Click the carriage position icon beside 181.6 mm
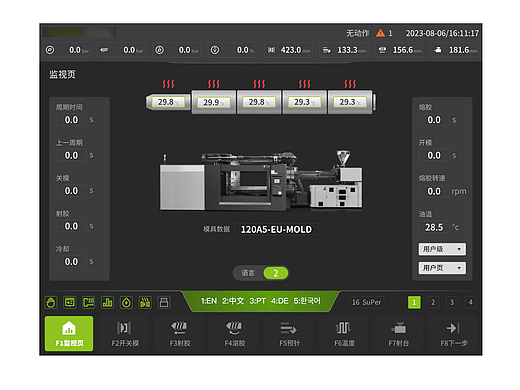 438,50
